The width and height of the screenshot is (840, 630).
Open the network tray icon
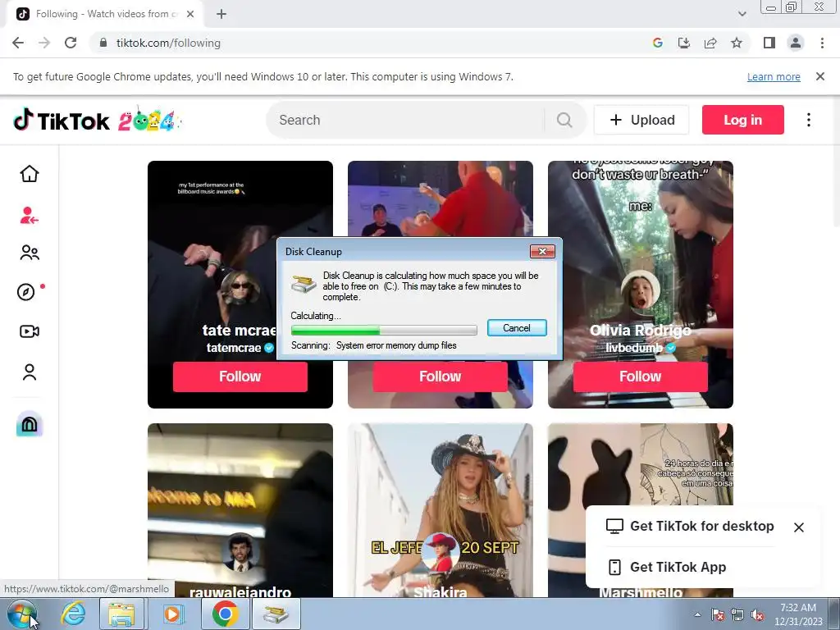point(737,615)
